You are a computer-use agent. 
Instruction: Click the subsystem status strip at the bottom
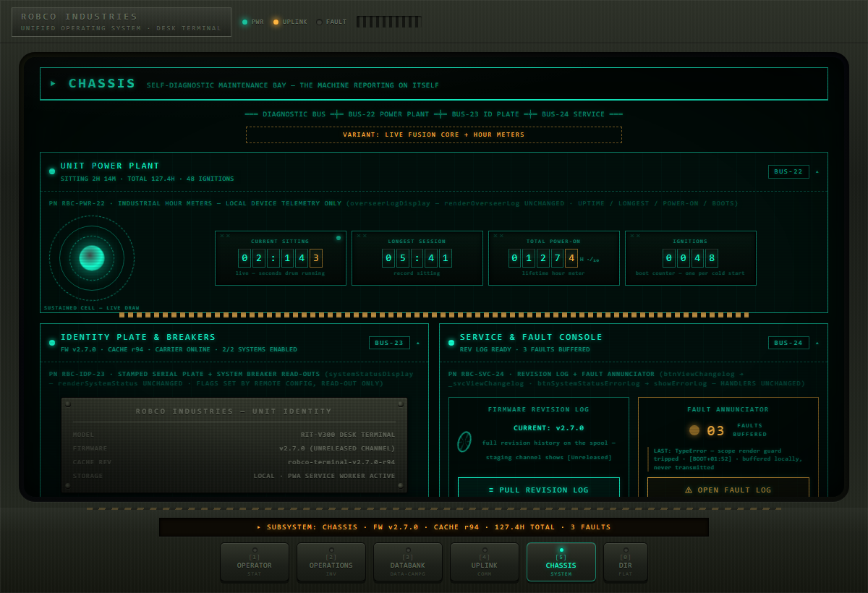(x=434, y=527)
